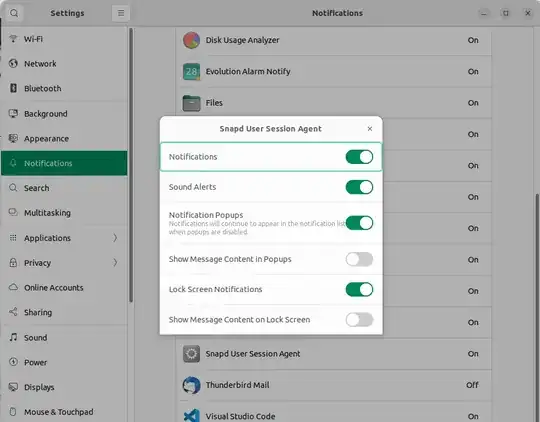Select the Displays panel
The width and height of the screenshot is (540, 422).
(64, 387)
